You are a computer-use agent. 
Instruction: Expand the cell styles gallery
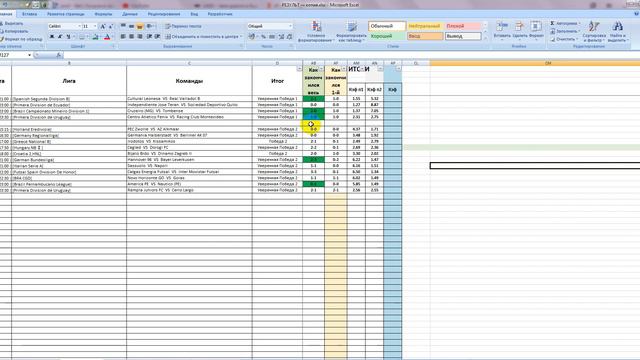(485, 38)
